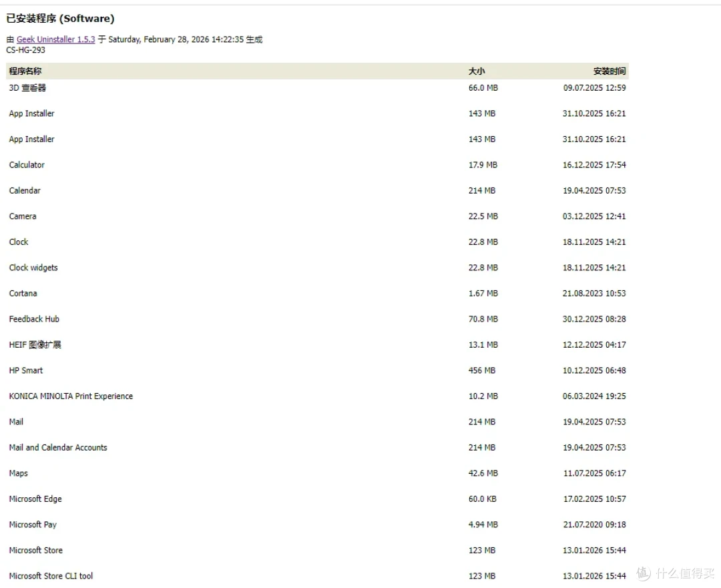Select the Feedback Hub program name
The width and height of the screenshot is (721, 588).
(34, 319)
